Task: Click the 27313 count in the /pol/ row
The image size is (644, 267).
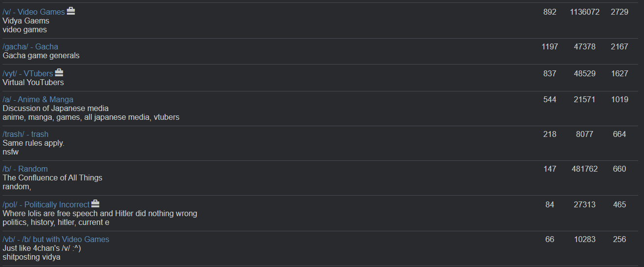Action: pyautogui.click(x=584, y=204)
